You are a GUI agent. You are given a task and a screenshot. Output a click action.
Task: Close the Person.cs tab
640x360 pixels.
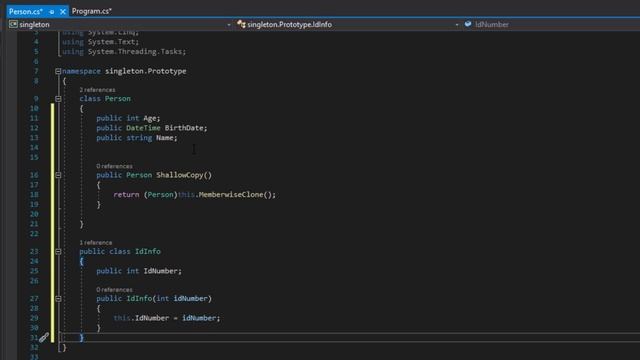[62, 12]
